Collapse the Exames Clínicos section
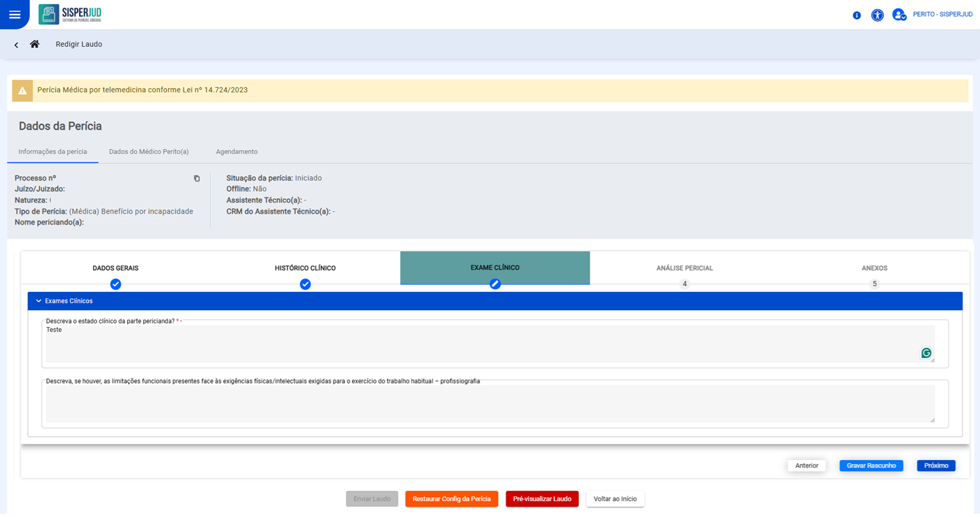This screenshot has height=517, width=980. (x=38, y=301)
